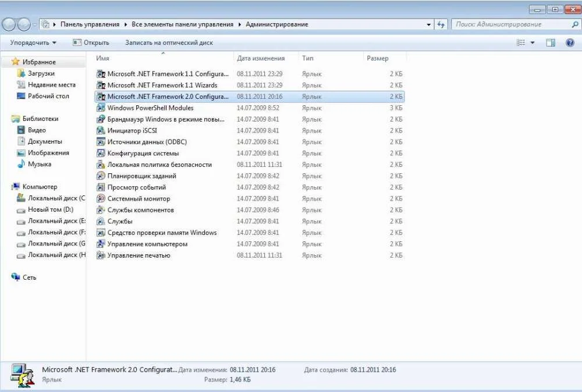This screenshot has width=582, height=392.
Task: Click the Источники данных (ODBC) icon
Action: (x=101, y=142)
